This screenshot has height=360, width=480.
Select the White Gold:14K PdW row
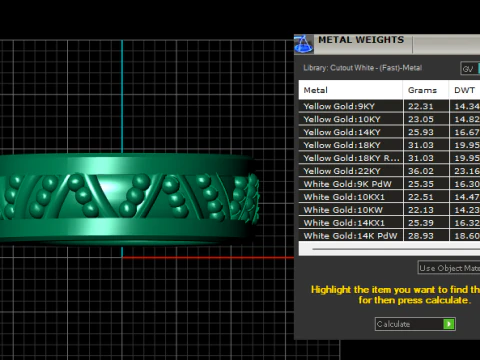[389, 235]
